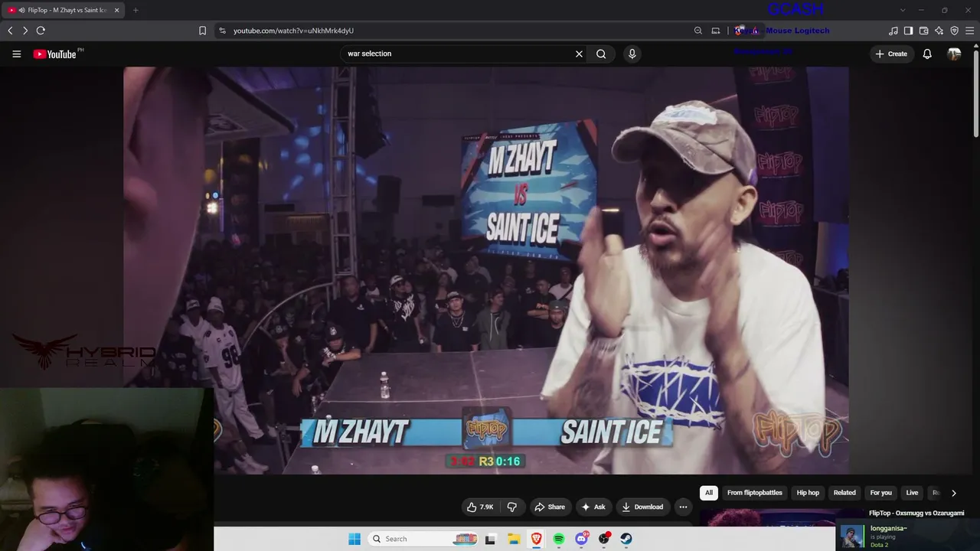Click the browser zoom magnifier icon
Screen dimensions: 980x551
(698, 31)
